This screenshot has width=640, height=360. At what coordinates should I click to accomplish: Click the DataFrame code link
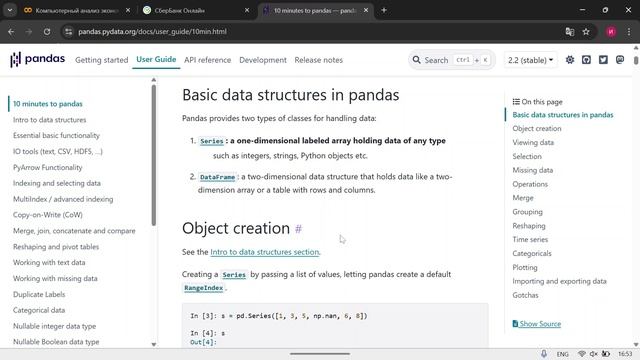pos(217,177)
